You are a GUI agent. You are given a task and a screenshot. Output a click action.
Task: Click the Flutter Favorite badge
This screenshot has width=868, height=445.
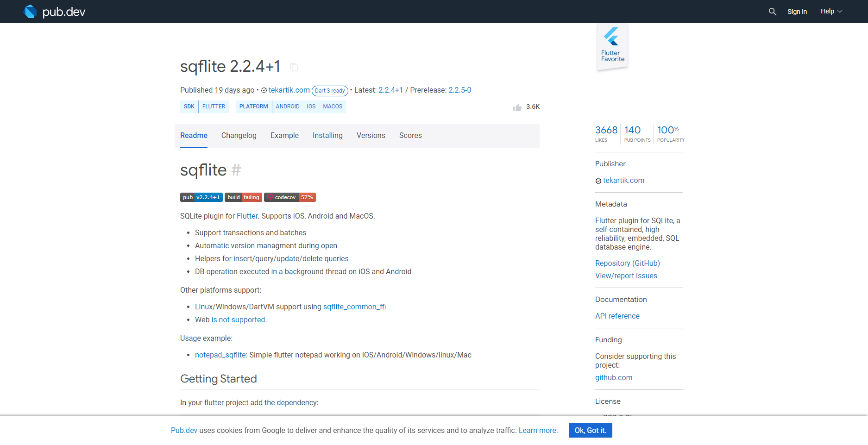point(612,46)
